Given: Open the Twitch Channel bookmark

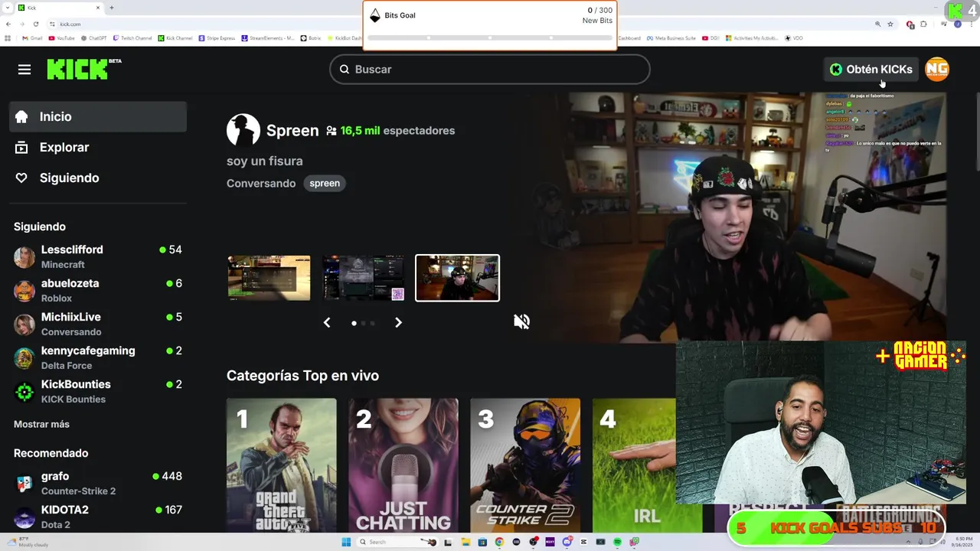Looking at the screenshot, I should (x=133, y=37).
